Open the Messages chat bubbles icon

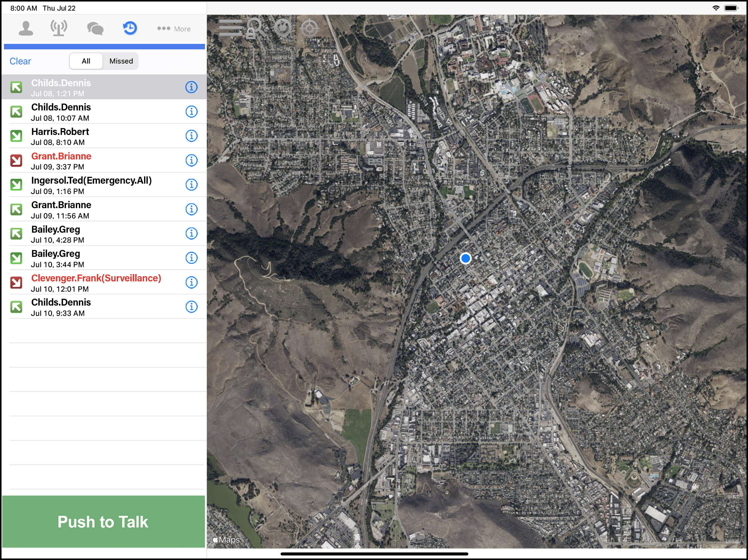[95, 28]
